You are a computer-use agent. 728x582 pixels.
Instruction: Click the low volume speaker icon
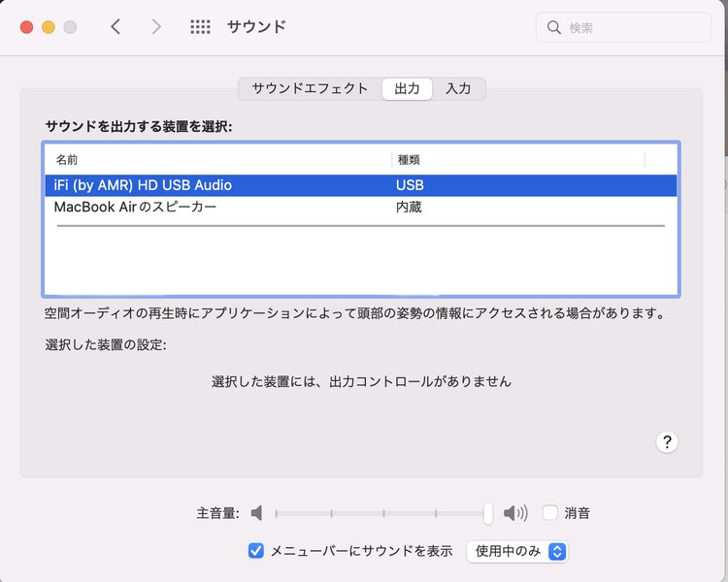pos(257,513)
